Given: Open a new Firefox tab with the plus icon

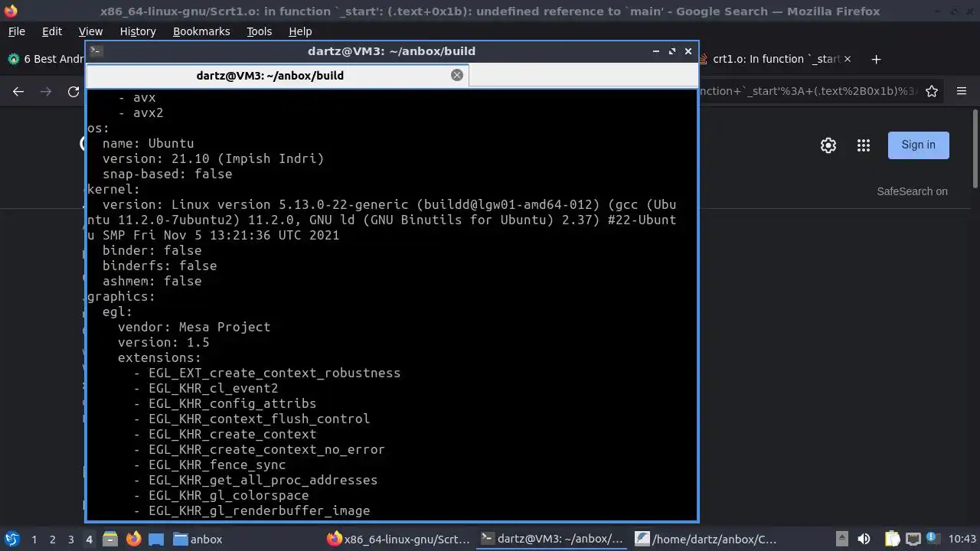Looking at the screenshot, I should [876, 59].
